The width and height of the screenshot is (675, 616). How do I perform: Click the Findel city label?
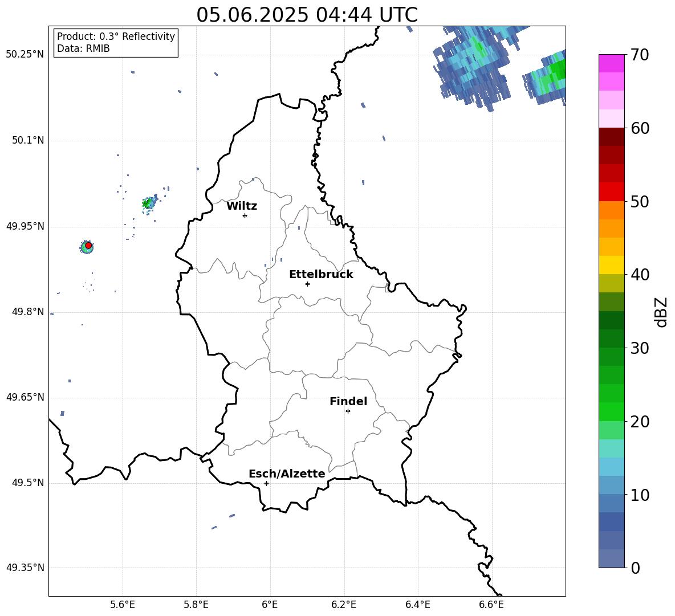tap(348, 401)
